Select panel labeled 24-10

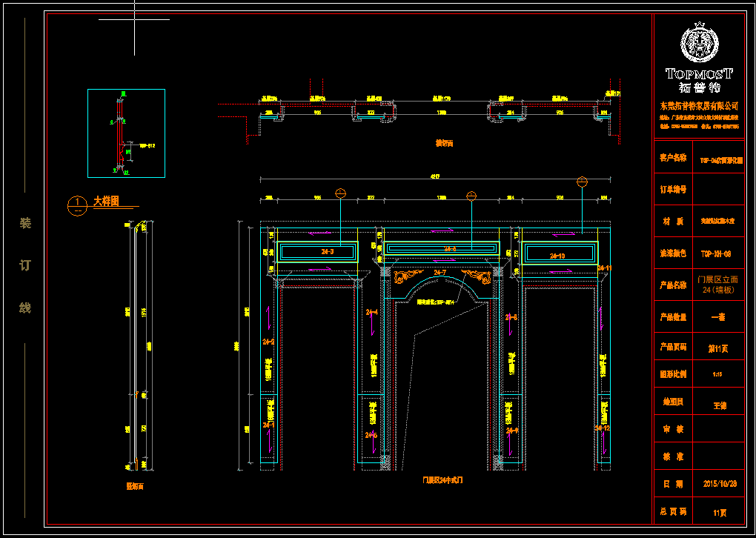point(560,253)
